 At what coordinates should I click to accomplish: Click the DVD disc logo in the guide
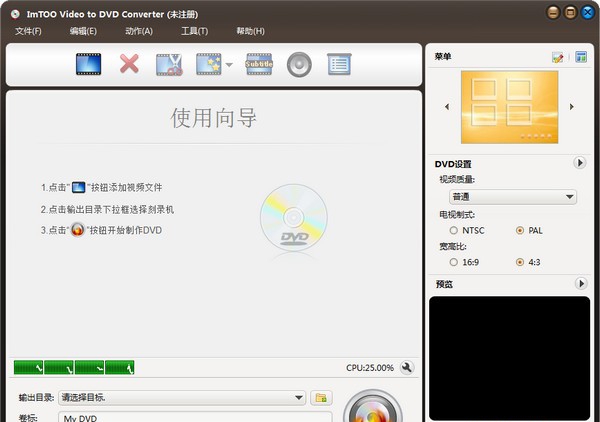click(294, 218)
